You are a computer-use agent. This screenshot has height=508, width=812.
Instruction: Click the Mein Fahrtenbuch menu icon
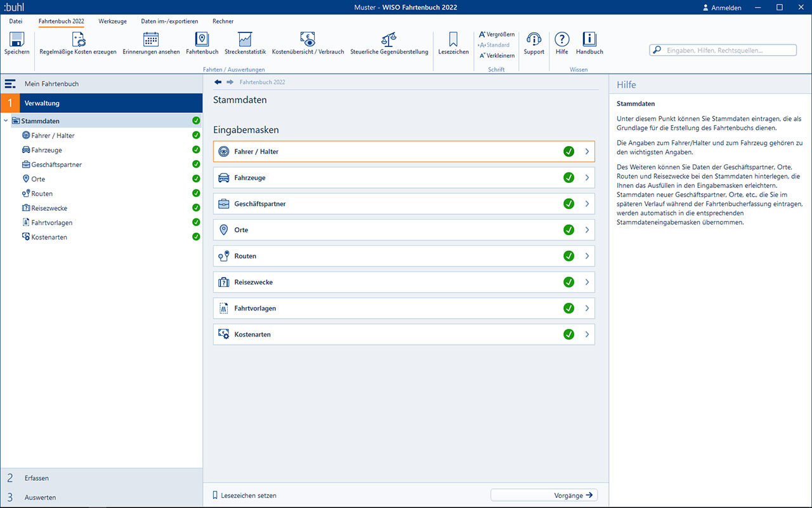coord(10,84)
